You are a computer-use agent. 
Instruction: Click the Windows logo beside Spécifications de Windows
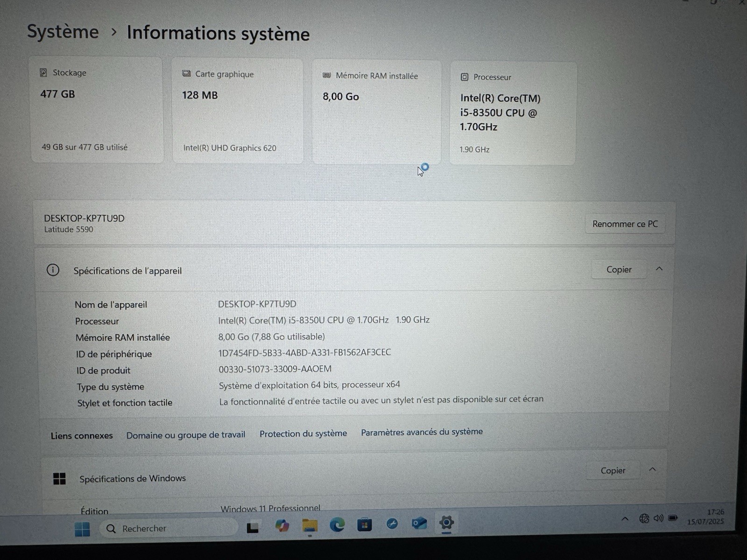click(x=59, y=479)
